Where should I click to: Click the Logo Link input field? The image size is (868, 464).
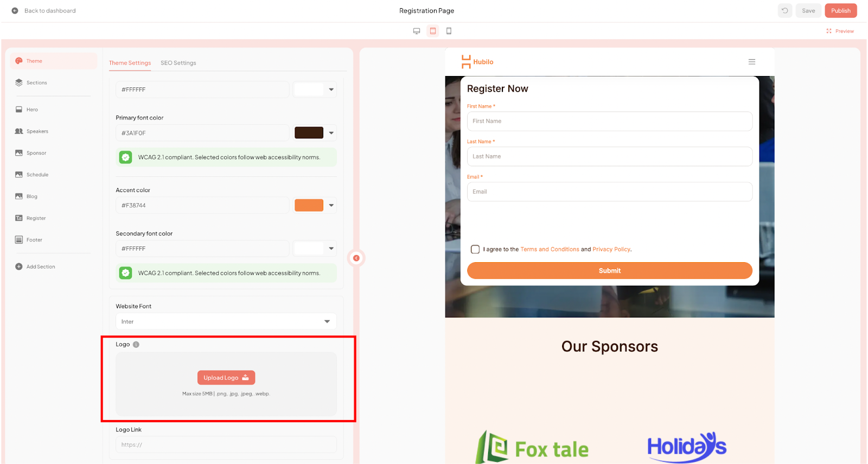226,445
